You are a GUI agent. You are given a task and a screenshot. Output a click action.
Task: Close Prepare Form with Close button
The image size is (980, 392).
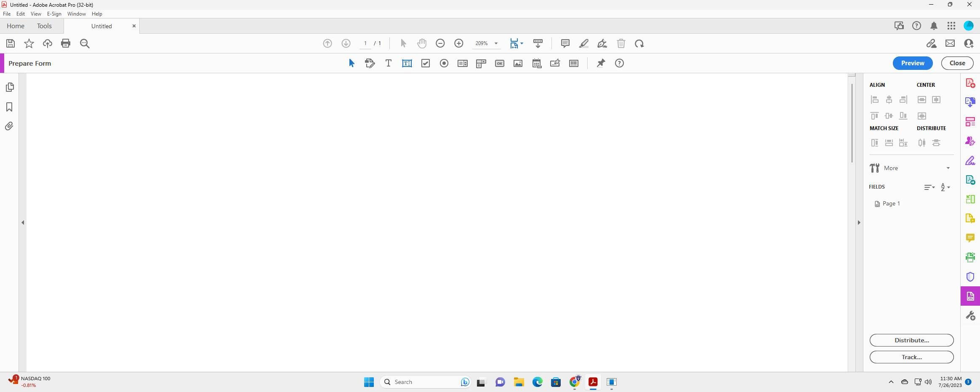pyautogui.click(x=957, y=63)
